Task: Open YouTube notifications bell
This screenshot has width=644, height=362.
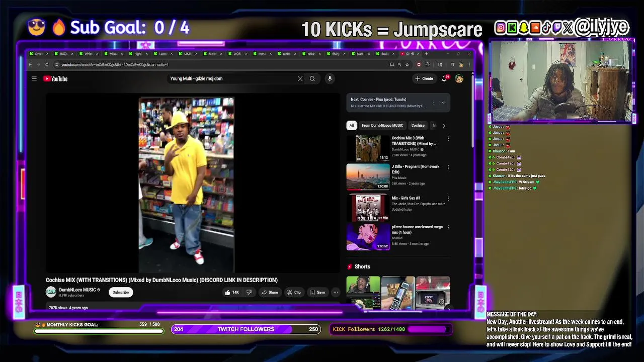Action: pyautogui.click(x=444, y=78)
